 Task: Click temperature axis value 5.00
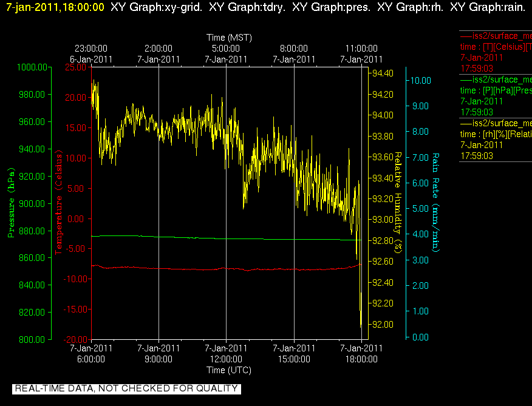click(x=76, y=189)
